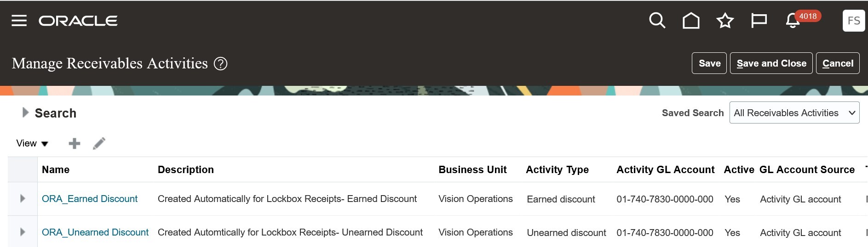
Task: Click the Save button
Action: coord(709,63)
